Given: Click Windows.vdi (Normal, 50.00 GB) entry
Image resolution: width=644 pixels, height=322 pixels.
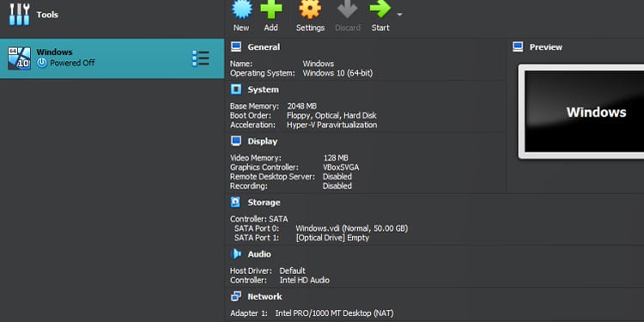Looking at the screenshot, I should pyautogui.click(x=351, y=228).
